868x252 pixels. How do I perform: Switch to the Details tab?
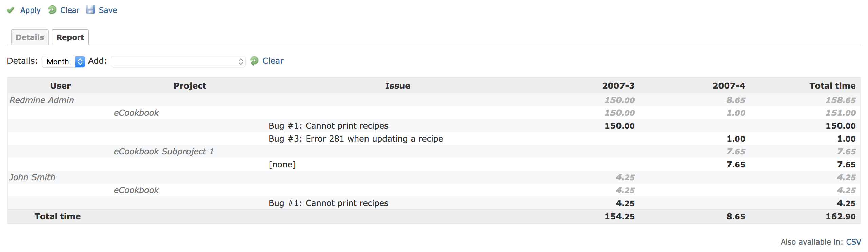click(30, 37)
